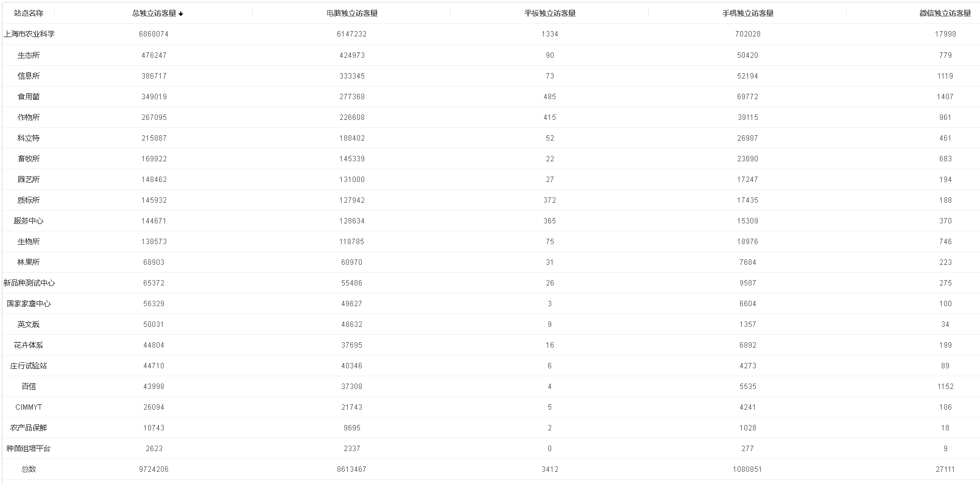This screenshot has height=484, width=980.
Task: Click the 国家家禽中心 site name
Action: pos(29,304)
